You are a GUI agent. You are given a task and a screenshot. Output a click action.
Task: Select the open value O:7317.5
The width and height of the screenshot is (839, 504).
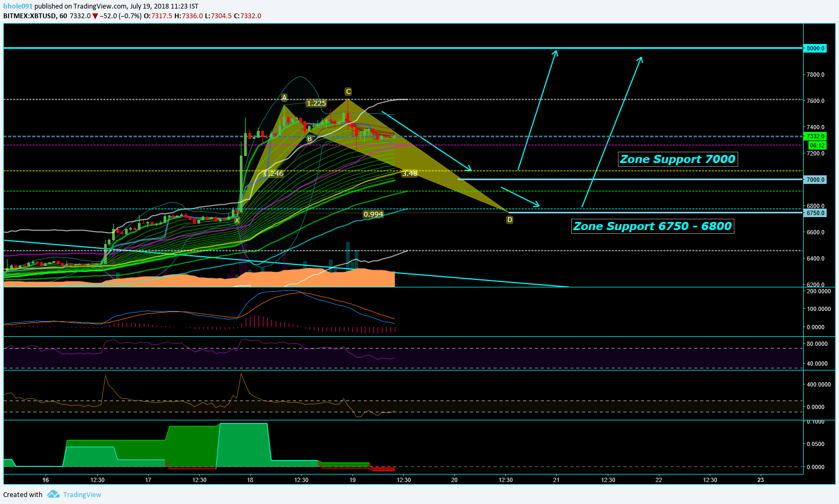point(158,16)
